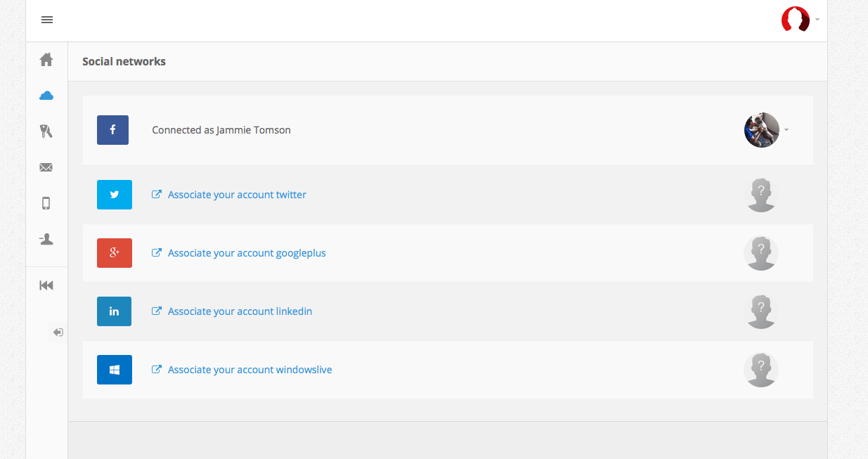
Task: Expand the user avatar dropdown in header
Action: 800,20
